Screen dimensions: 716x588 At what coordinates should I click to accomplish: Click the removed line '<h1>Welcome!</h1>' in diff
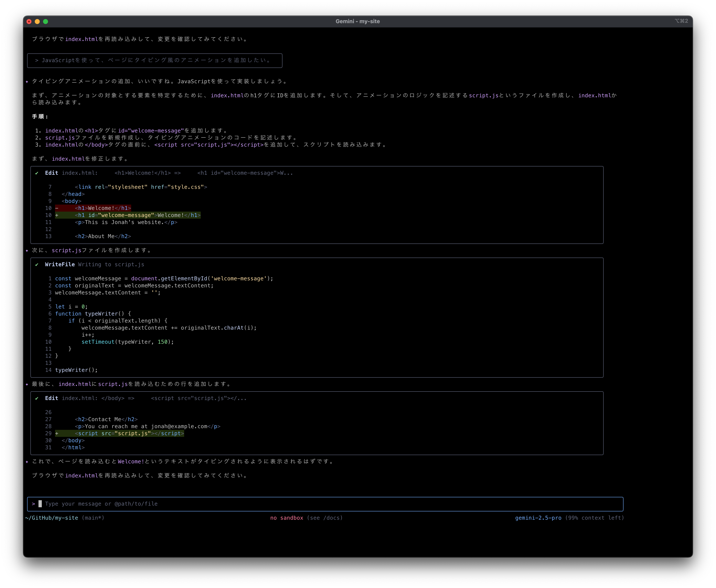click(93, 208)
